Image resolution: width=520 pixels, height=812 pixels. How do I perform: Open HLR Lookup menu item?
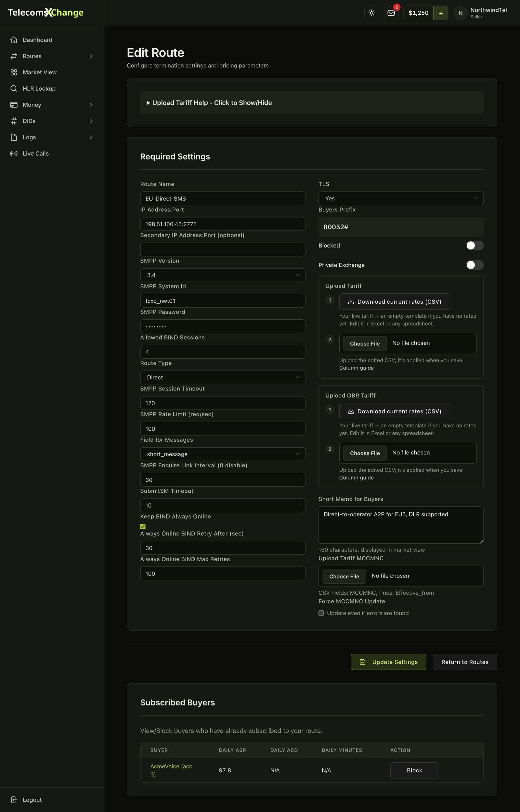pos(39,88)
